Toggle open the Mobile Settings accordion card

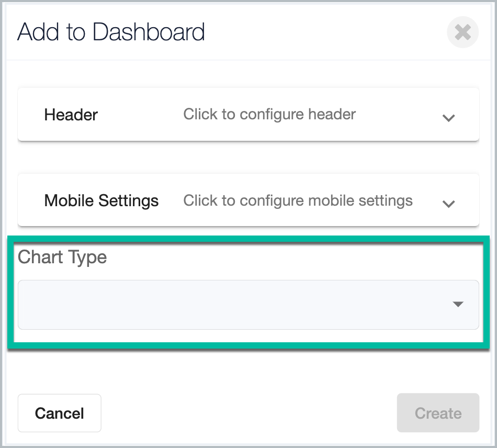pyautogui.click(x=248, y=200)
